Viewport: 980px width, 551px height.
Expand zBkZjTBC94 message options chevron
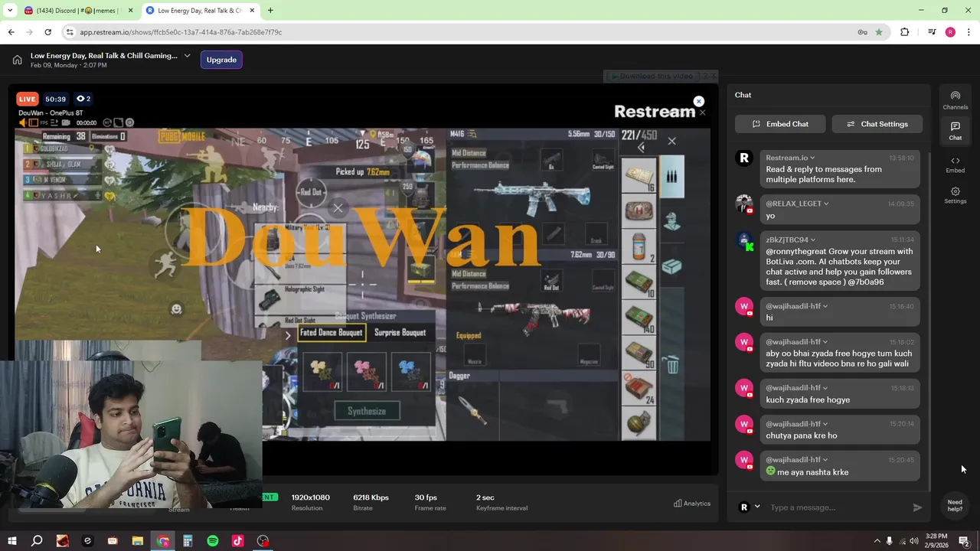813,240
